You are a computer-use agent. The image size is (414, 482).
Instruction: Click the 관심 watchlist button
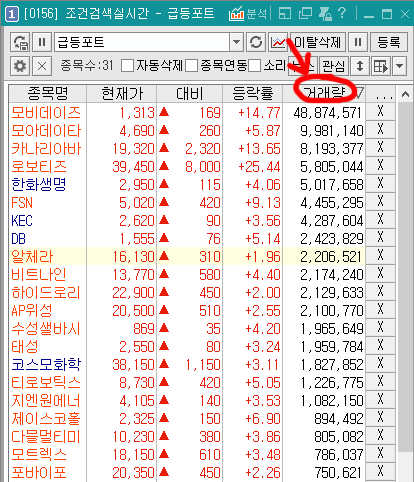coord(334,66)
